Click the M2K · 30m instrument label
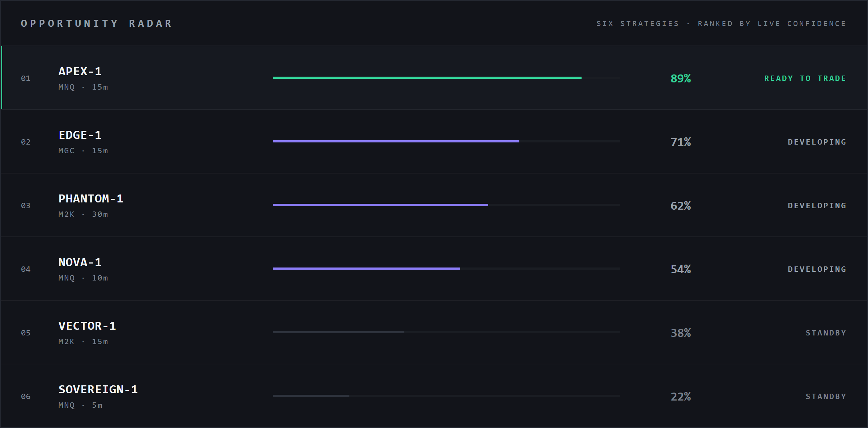 [83, 214]
